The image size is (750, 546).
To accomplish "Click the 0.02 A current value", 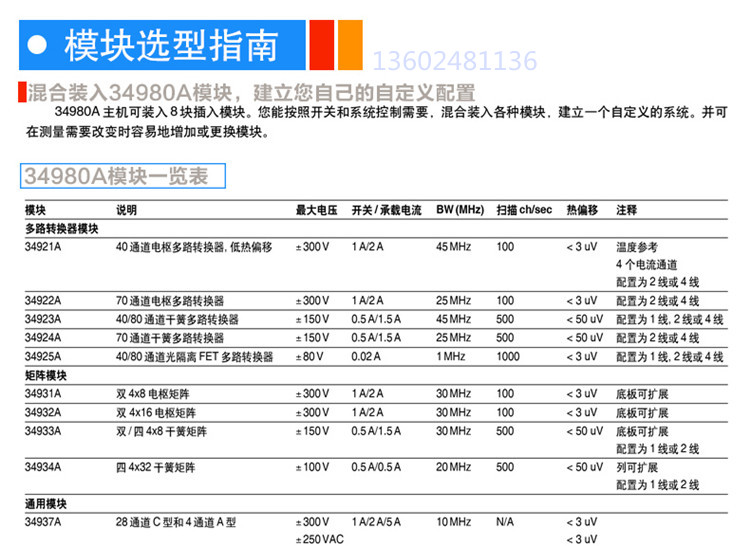I will [366, 356].
